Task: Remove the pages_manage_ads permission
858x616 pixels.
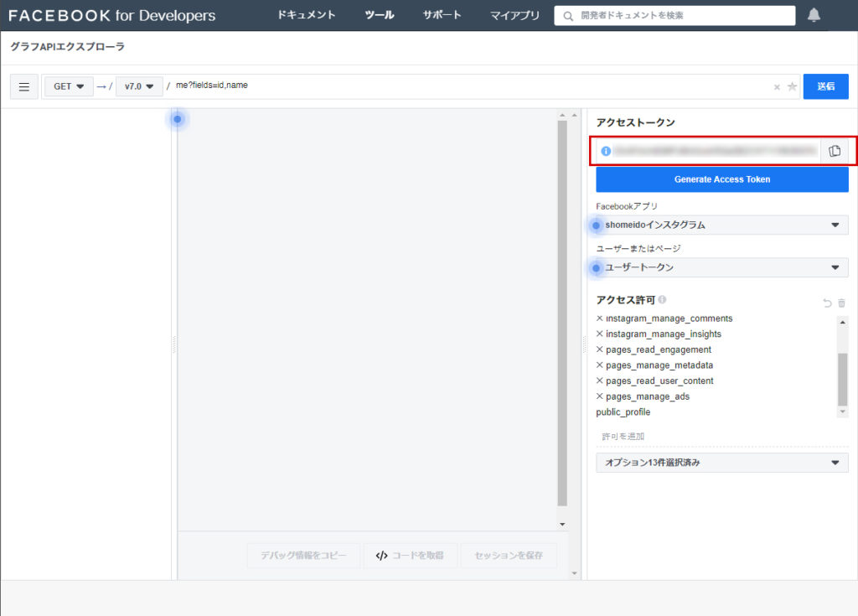Action: 599,396
